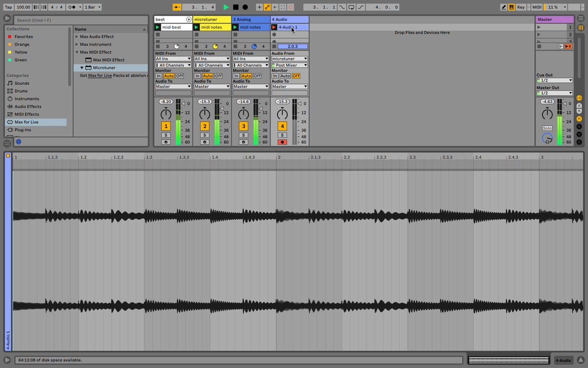Arm recording on the 4-Audio track
The height and width of the screenshot is (368, 588).
282,142
